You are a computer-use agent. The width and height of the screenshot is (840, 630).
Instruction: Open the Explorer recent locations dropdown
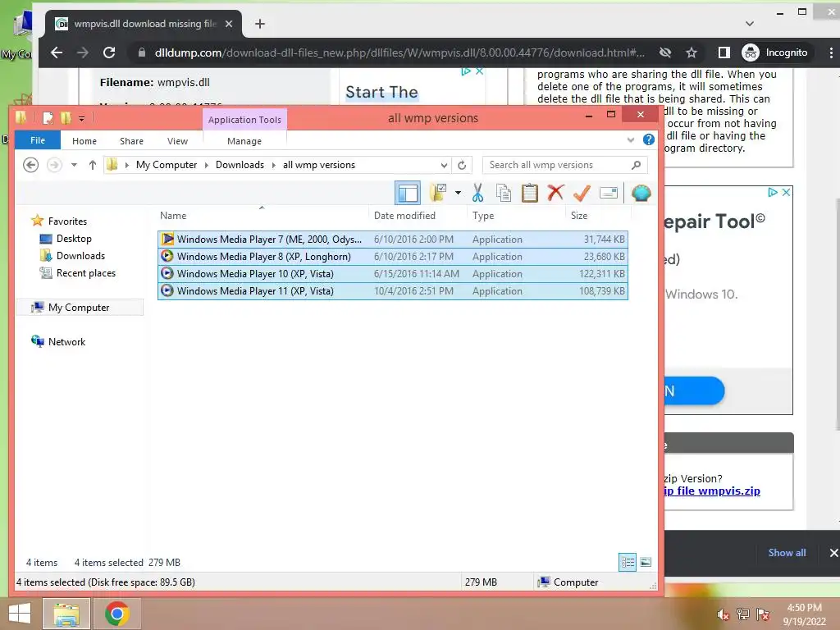click(x=74, y=165)
